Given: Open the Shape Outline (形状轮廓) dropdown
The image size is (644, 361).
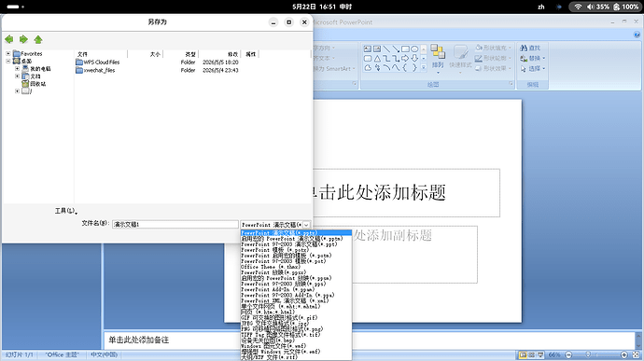Looking at the screenshot, I should click(x=494, y=59).
